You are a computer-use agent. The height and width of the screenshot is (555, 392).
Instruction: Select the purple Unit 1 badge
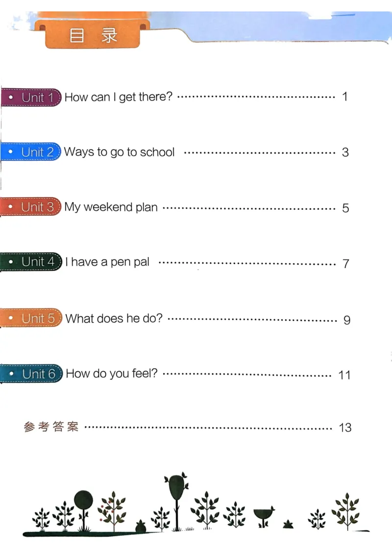click(32, 97)
